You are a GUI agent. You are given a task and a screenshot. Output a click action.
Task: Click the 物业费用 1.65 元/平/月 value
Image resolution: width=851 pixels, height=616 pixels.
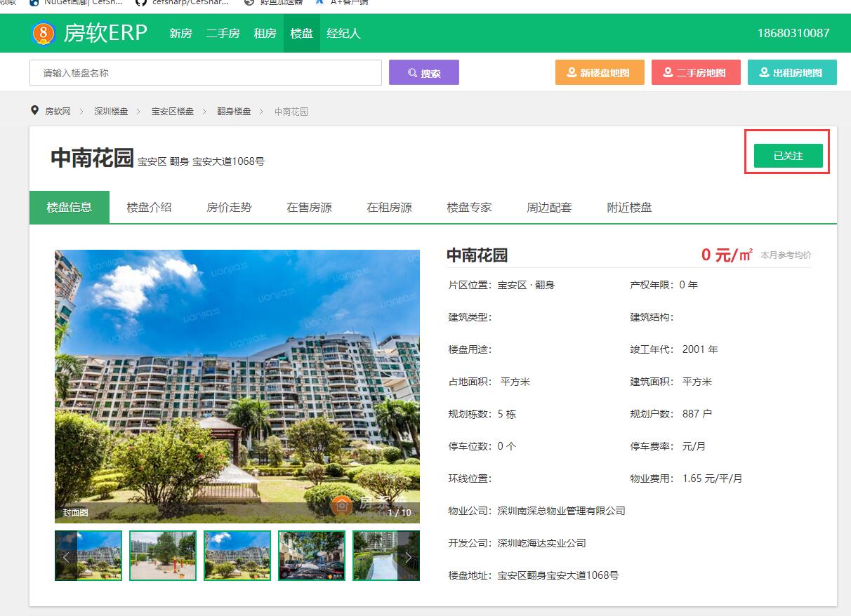click(713, 478)
